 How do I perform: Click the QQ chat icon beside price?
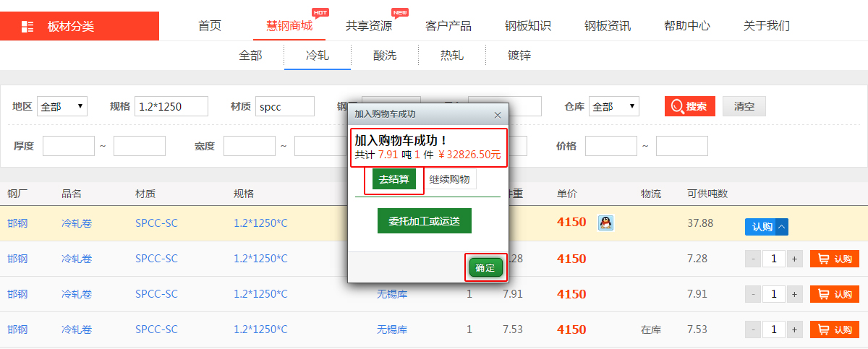point(605,223)
